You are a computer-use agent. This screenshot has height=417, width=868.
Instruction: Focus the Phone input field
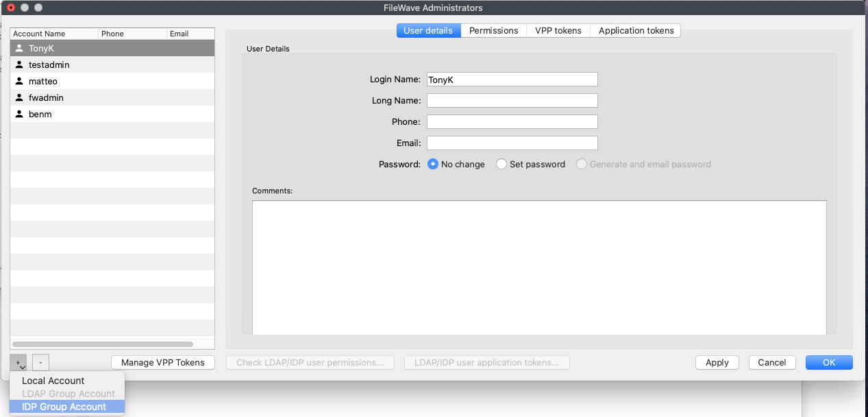[512, 122]
